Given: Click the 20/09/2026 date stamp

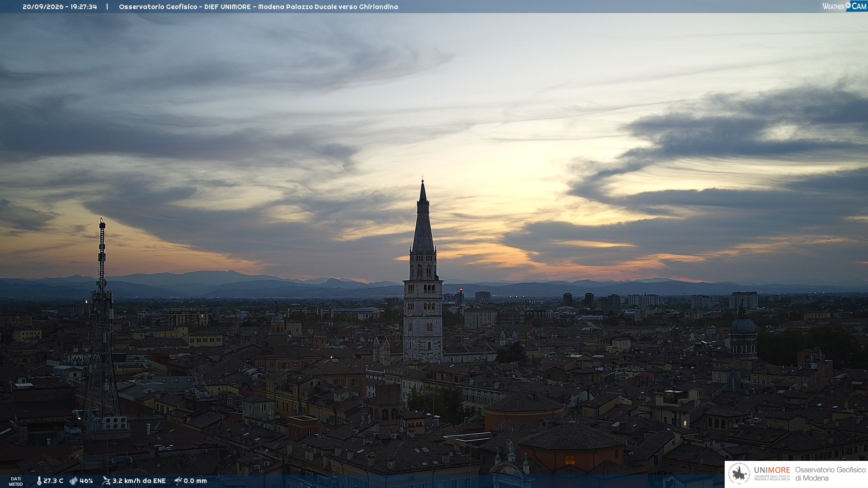Looking at the screenshot, I should [x=43, y=7].
